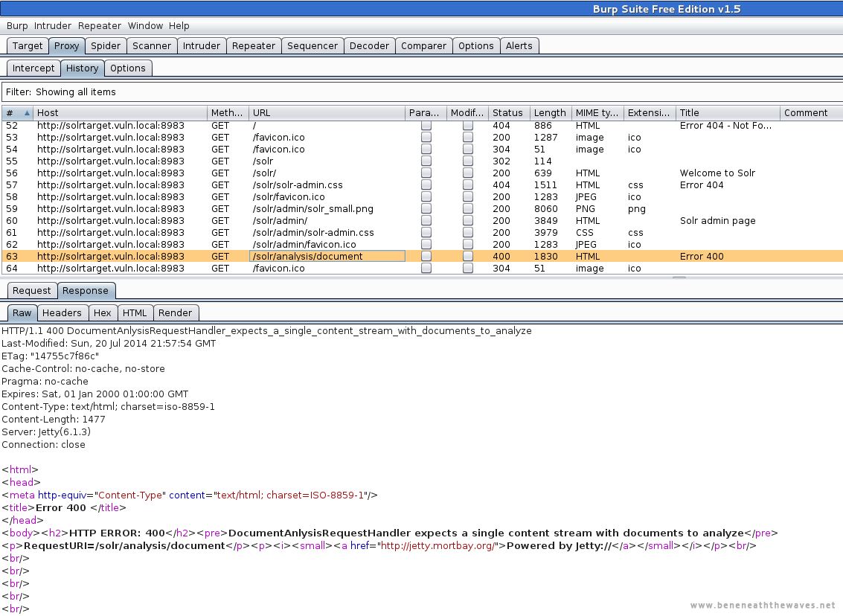Switch to the Spider tab
Viewport: 843px width, 616px height.
(106, 45)
